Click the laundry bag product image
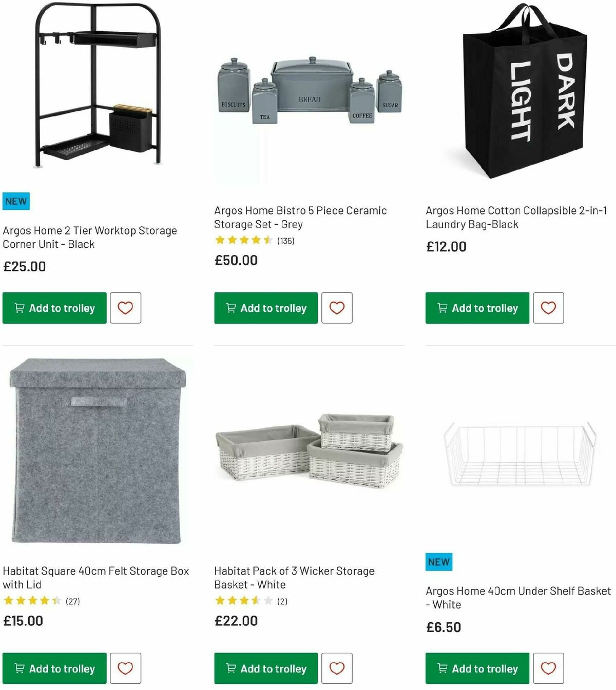This screenshot has height=690, width=616. point(524,92)
